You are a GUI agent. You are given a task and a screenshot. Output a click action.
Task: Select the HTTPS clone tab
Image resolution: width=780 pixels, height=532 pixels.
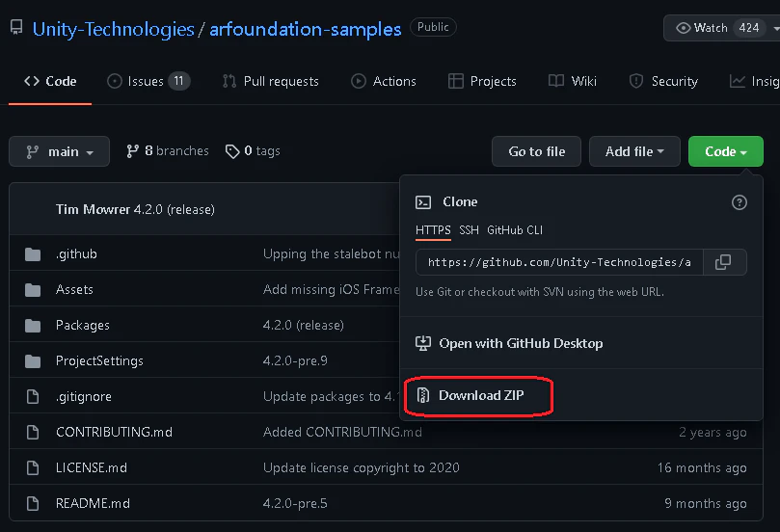click(x=433, y=230)
